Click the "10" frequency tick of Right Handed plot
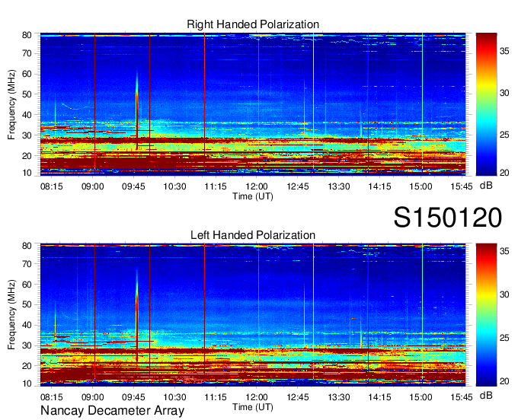518x420 pixels. click(x=27, y=173)
